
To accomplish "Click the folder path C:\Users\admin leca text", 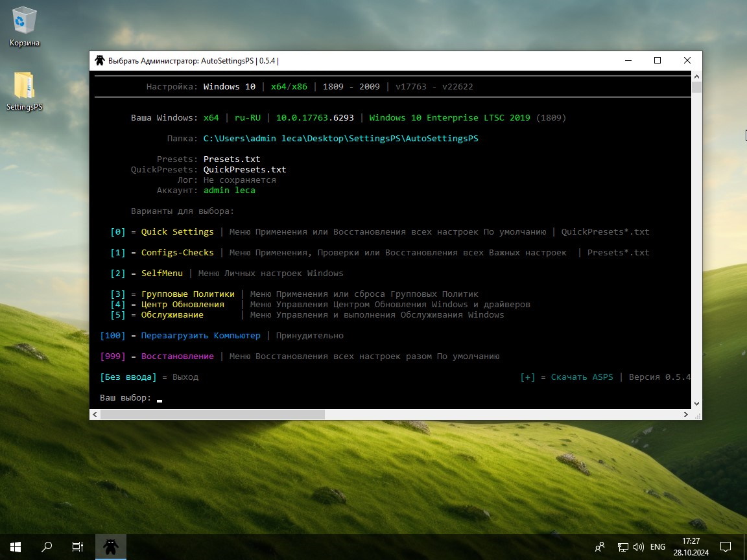I will pos(340,138).
